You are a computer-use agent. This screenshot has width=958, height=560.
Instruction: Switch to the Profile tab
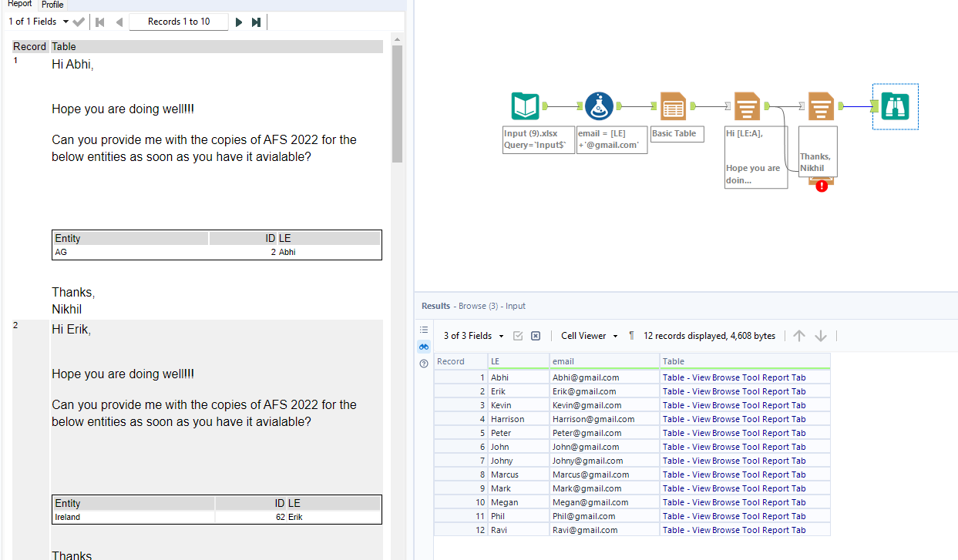[x=52, y=5]
